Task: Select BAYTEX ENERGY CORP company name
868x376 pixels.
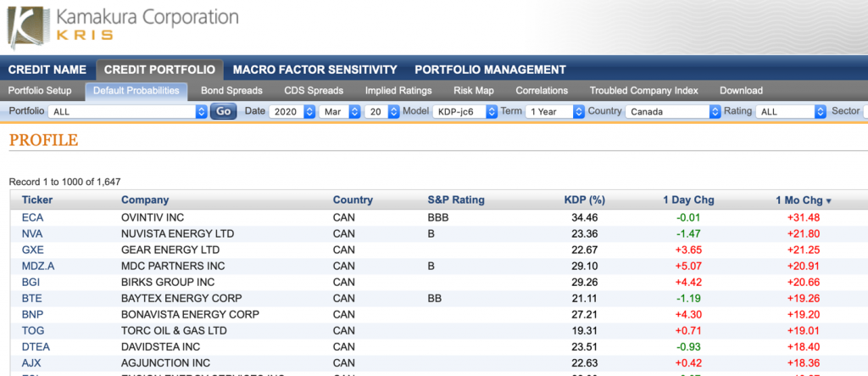Action: [181, 299]
